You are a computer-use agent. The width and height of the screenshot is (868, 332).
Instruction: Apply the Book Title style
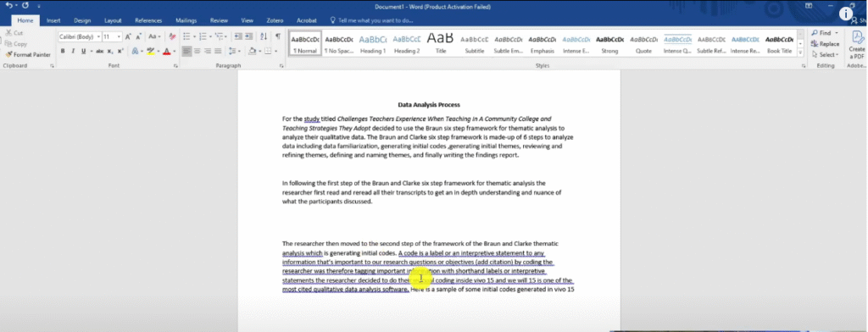[780, 44]
